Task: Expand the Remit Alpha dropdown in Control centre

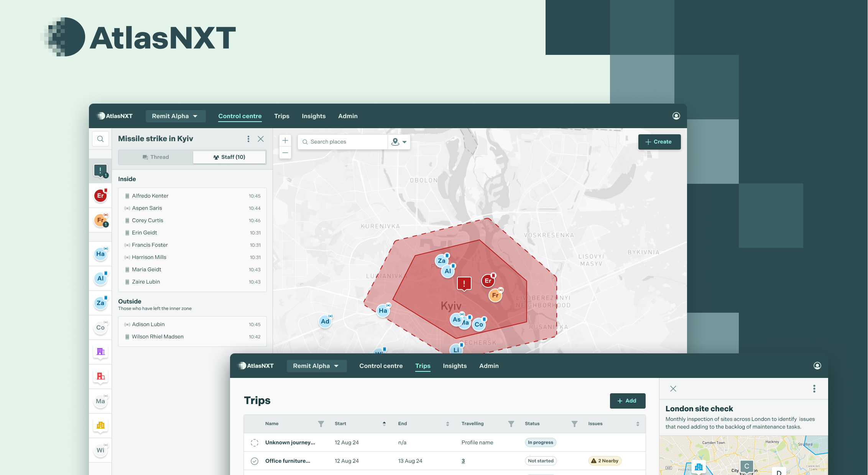Action: point(175,116)
